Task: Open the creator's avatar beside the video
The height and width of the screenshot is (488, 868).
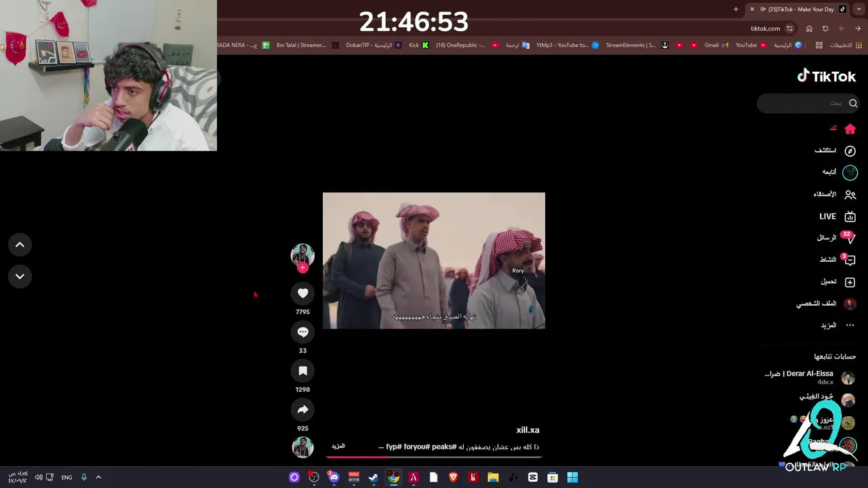Action: 302,255
